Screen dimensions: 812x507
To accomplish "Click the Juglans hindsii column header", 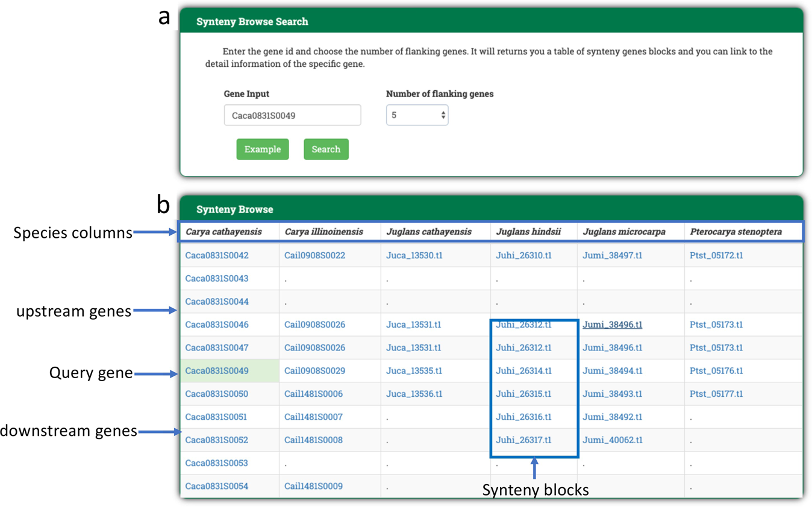I will [x=528, y=232].
